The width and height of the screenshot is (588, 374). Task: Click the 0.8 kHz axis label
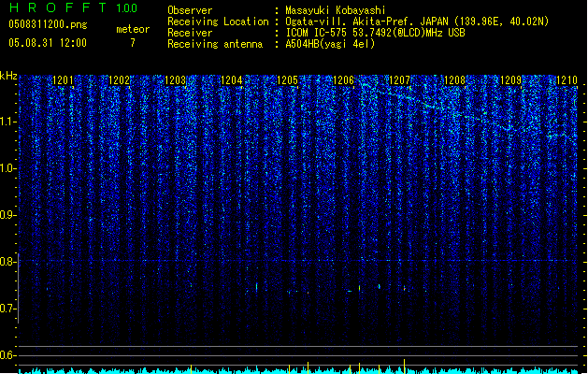click(8, 262)
